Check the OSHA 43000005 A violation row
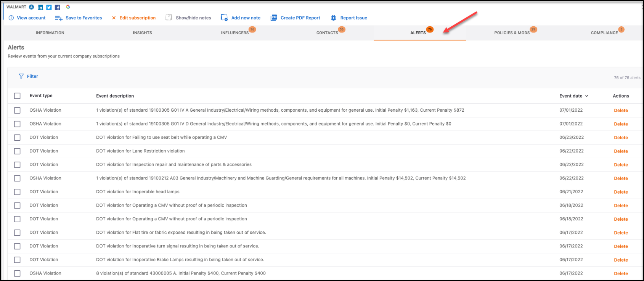 [17, 273]
